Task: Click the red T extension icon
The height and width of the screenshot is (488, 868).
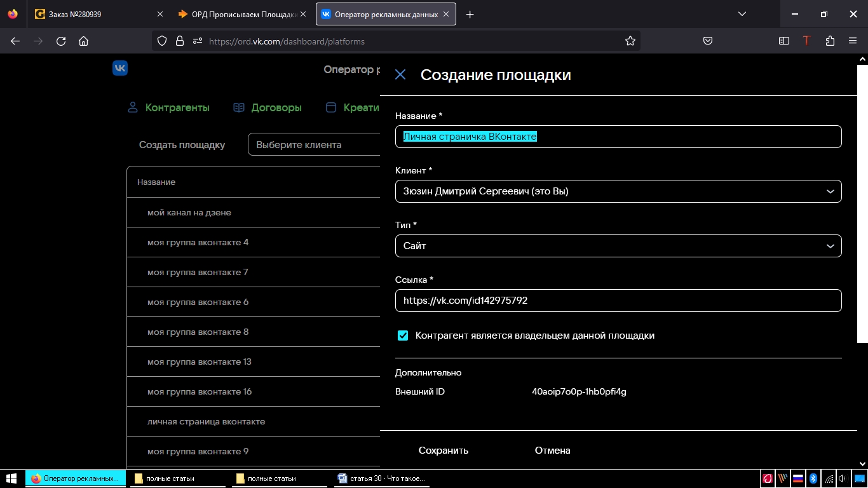Action: 807,41
